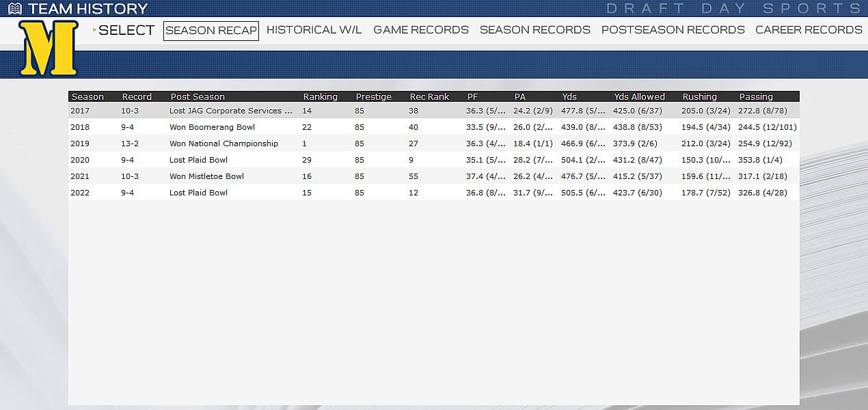Sort by the Prestige column header
The height and width of the screenshot is (410, 868).
pos(374,97)
